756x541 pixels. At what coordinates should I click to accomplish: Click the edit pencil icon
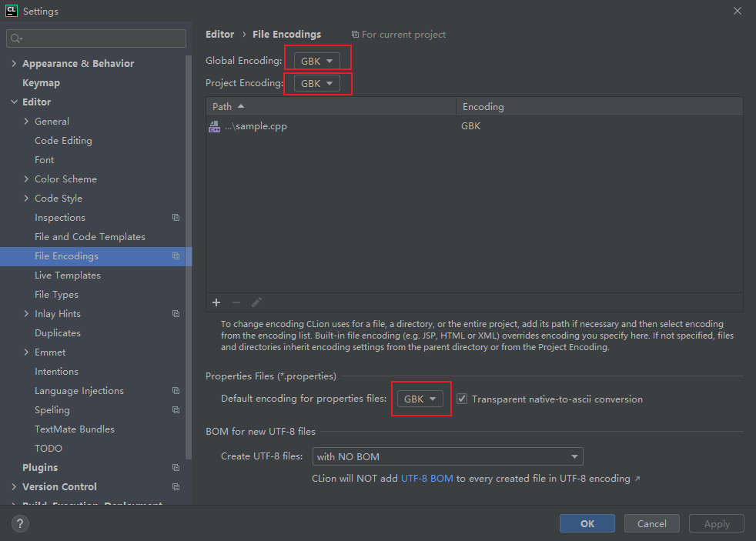256,302
